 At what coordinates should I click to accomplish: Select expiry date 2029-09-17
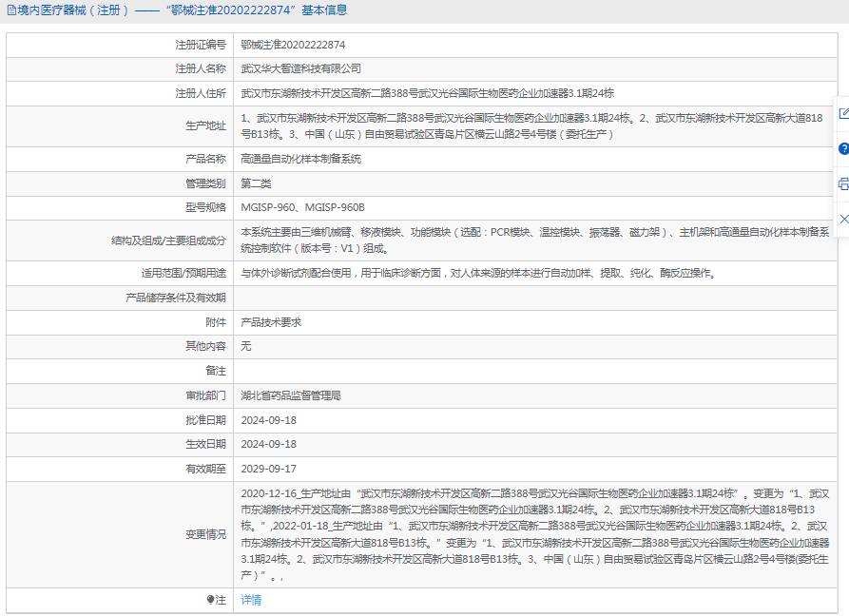pyautogui.click(x=268, y=469)
